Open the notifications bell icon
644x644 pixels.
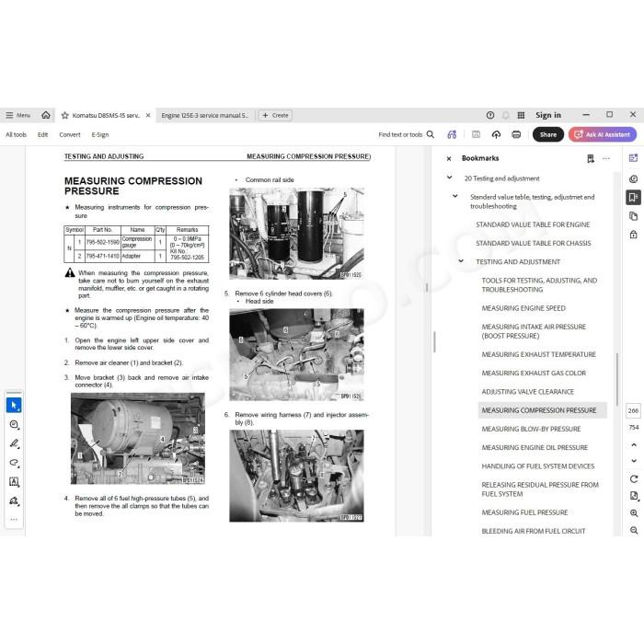click(x=506, y=115)
